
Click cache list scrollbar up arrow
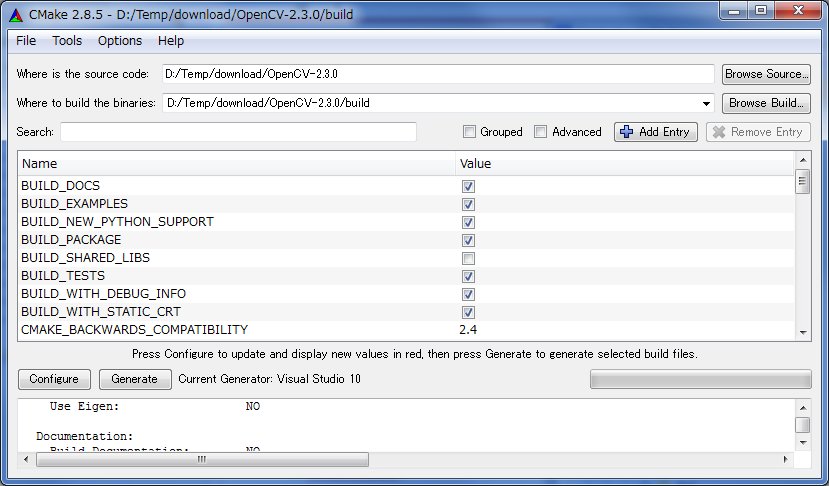[x=803, y=160]
